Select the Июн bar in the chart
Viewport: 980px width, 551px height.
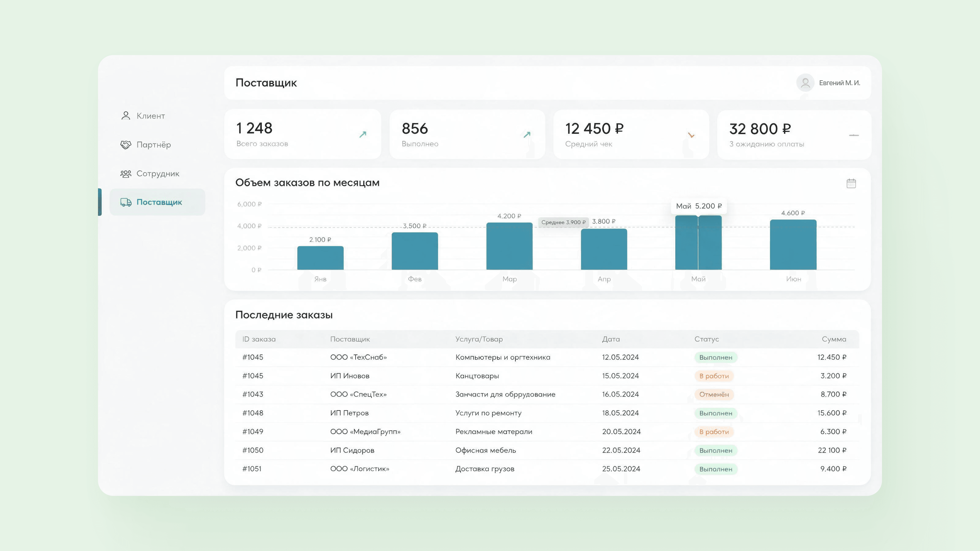coord(793,245)
